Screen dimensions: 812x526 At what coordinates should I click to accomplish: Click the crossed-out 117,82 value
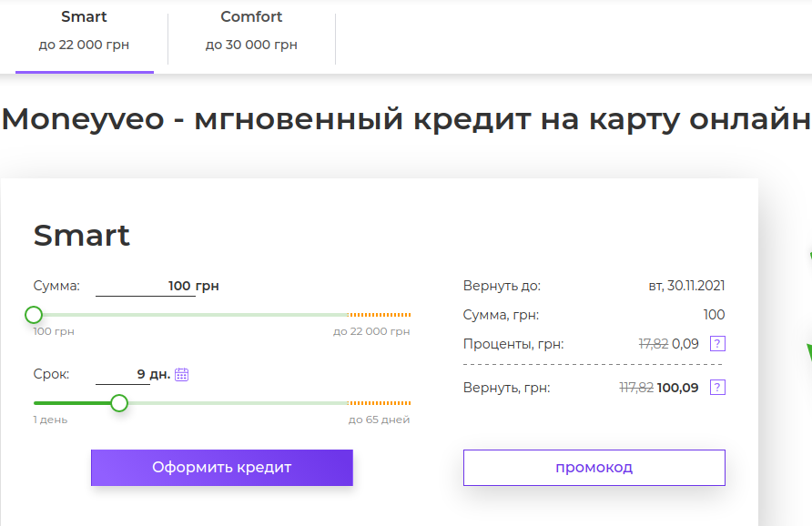636,388
